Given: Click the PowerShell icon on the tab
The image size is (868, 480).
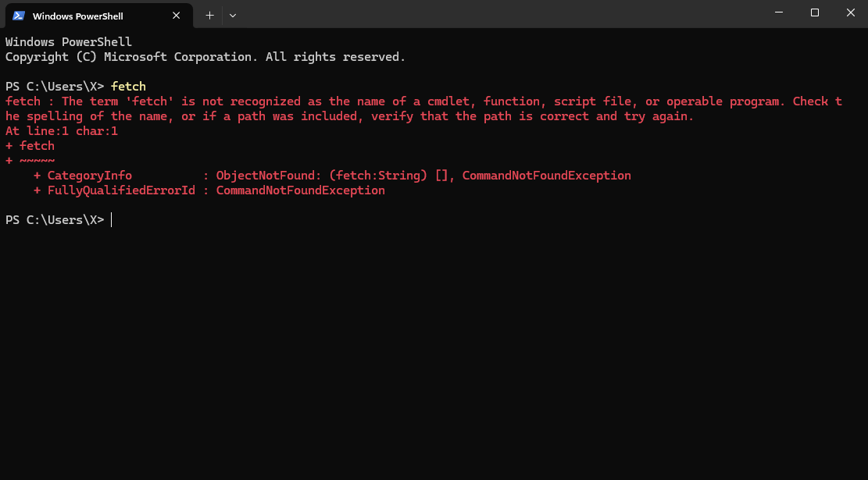Looking at the screenshot, I should (18, 16).
